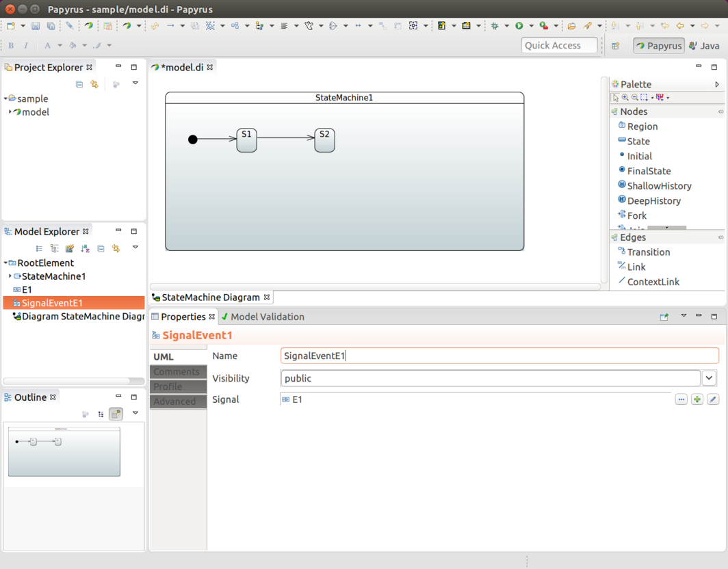Click the Open Type folder icon
The width and height of the screenshot is (728, 569).
571,26
